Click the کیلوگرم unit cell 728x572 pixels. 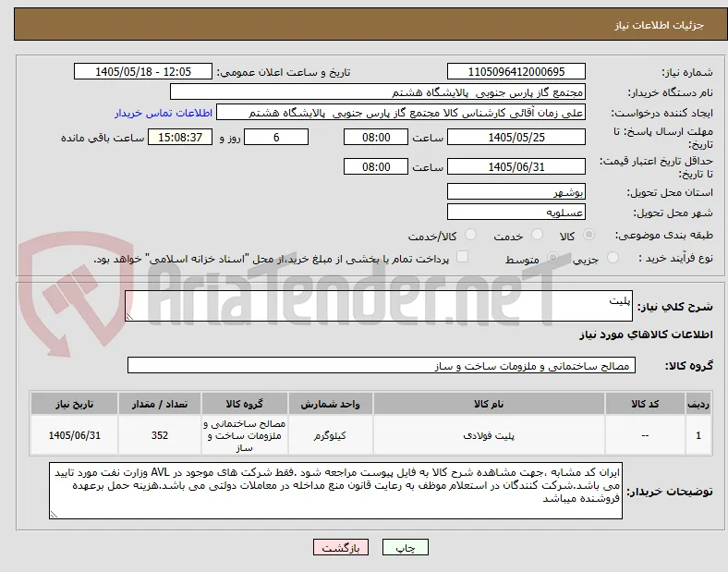pyautogui.click(x=331, y=435)
